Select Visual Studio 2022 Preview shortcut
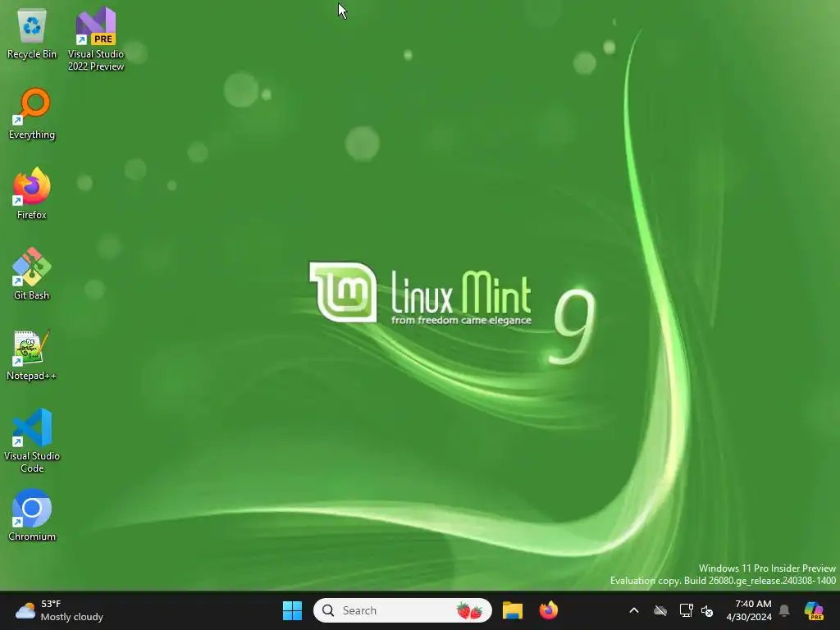840x630 pixels. point(96,39)
